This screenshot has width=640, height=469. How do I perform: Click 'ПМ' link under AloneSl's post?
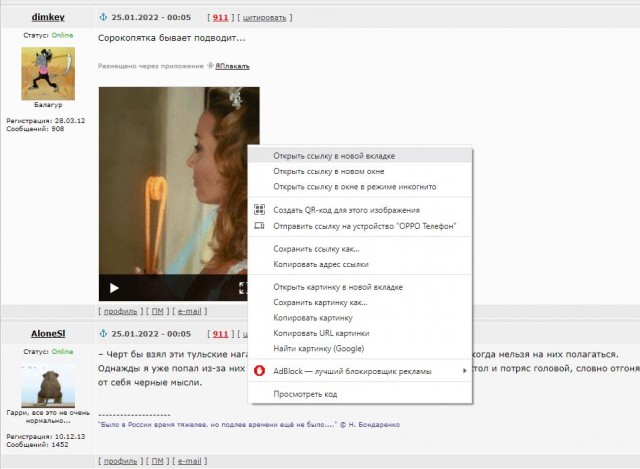[x=158, y=461]
